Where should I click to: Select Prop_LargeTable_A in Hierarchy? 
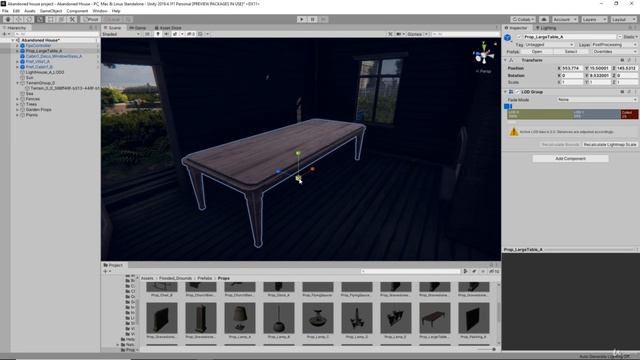point(44,51)
